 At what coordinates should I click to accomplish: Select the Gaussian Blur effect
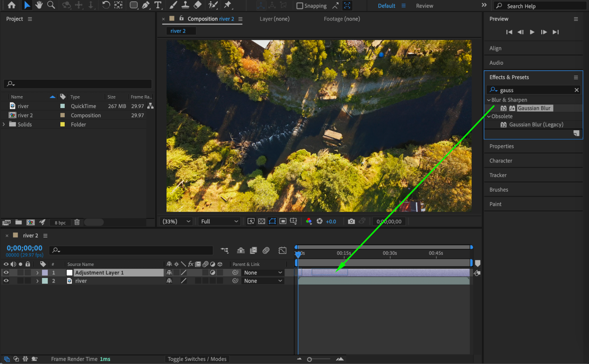534,108
